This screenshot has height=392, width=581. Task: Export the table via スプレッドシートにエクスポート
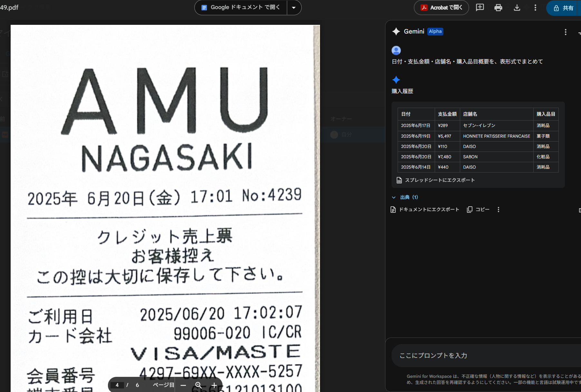(436, 180)
